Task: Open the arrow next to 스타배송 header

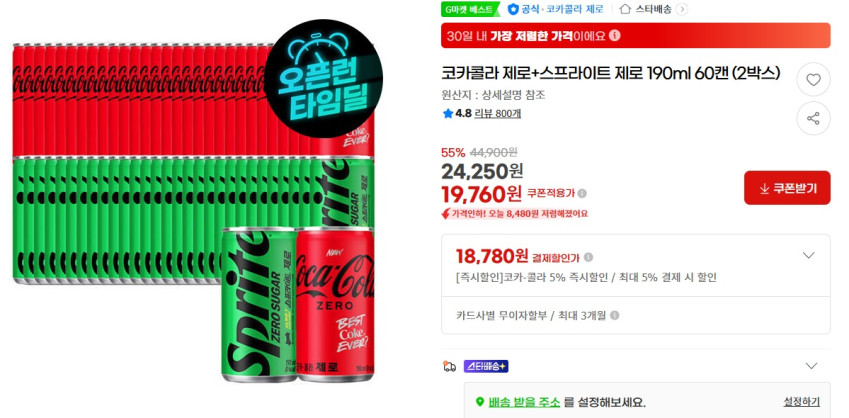Action: click(x=682, y=9)
